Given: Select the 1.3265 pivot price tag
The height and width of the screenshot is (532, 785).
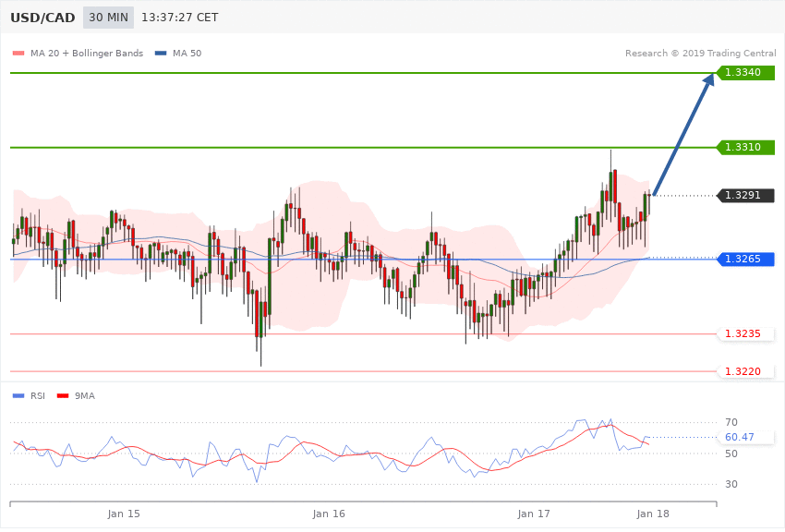Looking at the screenshot, I should coord(746,259).
